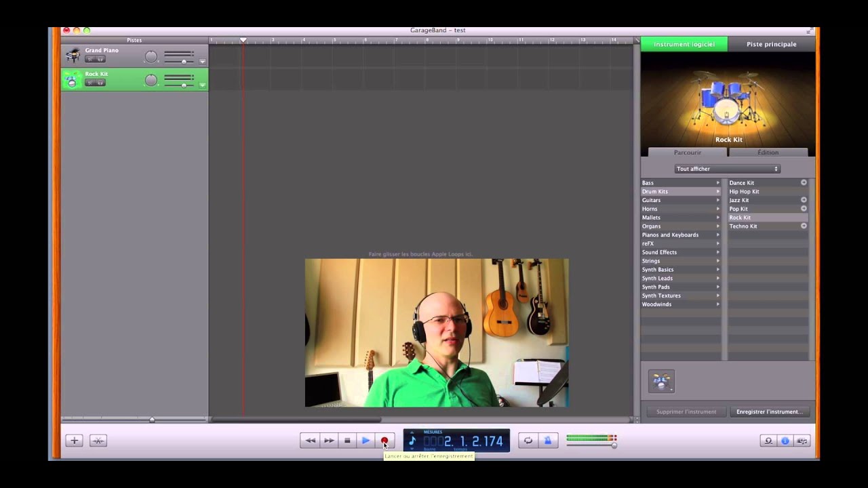Viewport: 868px width, 488px height.
Task: Open the Sound Effects category
Action: point(681,252)
